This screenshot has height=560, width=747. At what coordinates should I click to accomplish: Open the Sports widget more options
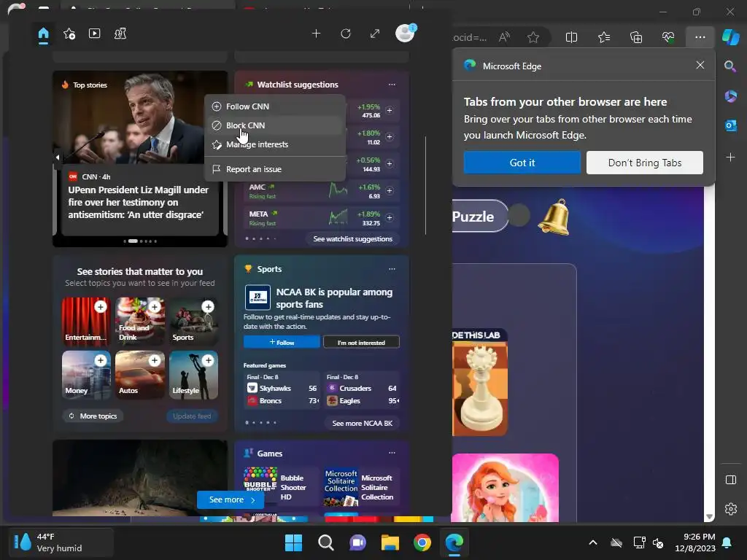coord(392,269)
